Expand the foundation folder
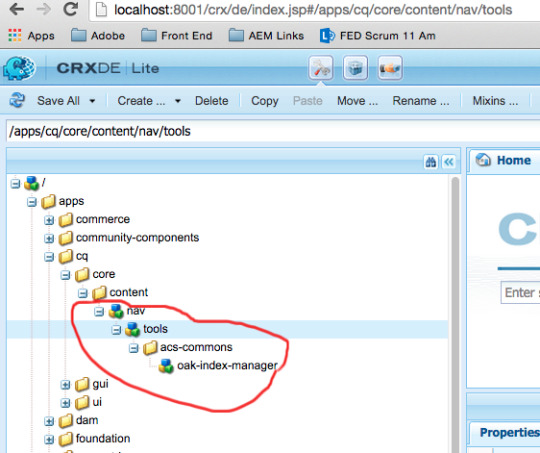Viewport: 540px width, 453px height. pos(49,439)
